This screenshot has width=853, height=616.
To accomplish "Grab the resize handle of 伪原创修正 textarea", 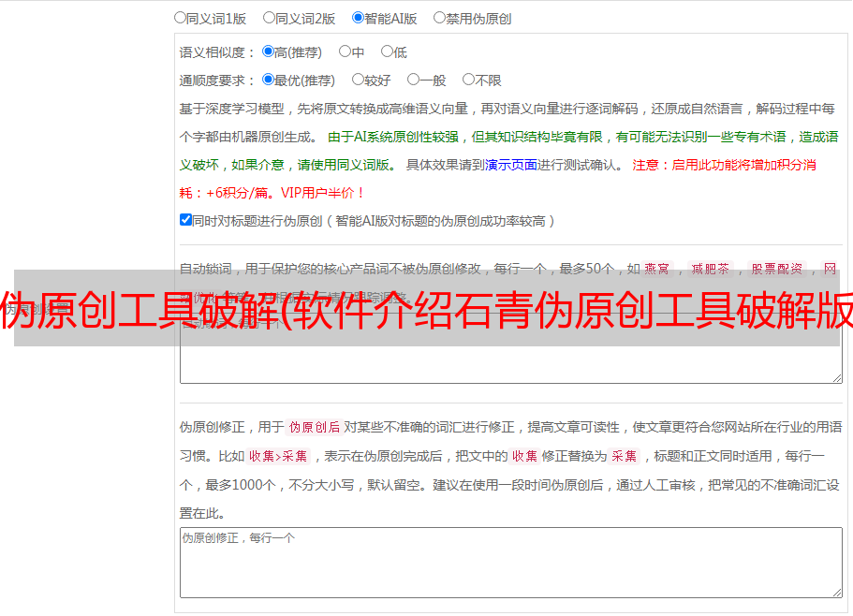I will click(x=837, y=593).
